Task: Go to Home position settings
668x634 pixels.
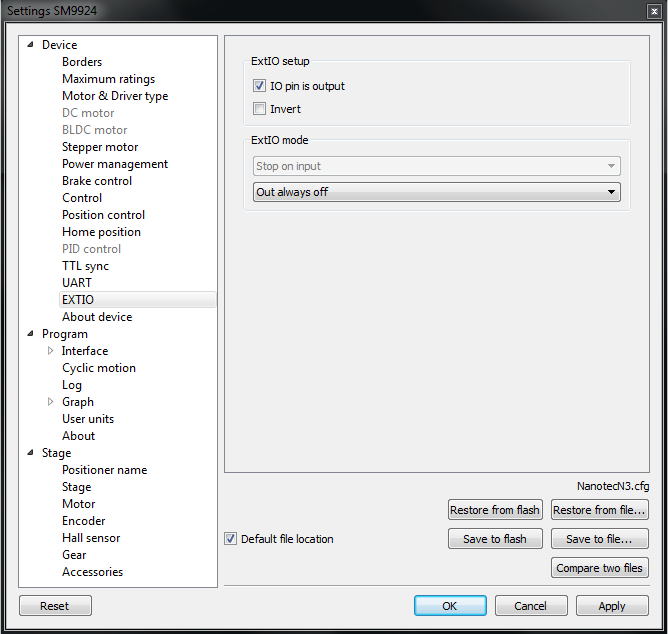Action: (x=101, y=232)
